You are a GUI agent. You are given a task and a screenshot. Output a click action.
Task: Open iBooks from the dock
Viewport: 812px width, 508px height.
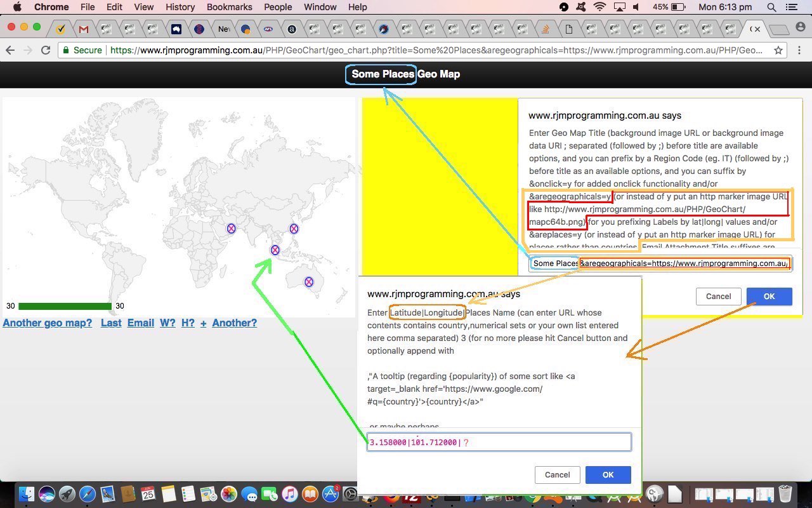pyautogui.click(x=310, y=494)
